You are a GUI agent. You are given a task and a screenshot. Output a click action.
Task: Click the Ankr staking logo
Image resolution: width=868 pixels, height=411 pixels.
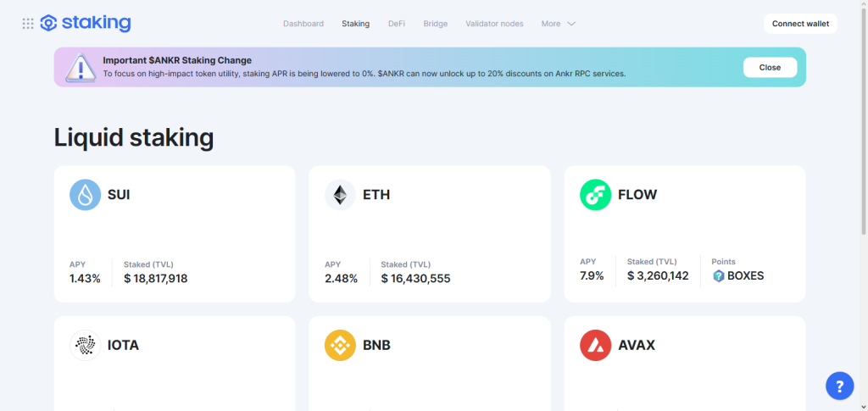coord(86,23)
